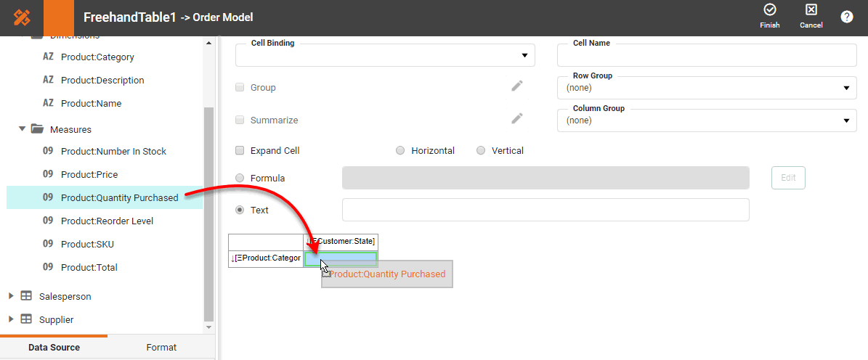This screenshot has width=868, height=360.
Task: Click the pencil icon beside Group
Action: coord(517,86)
